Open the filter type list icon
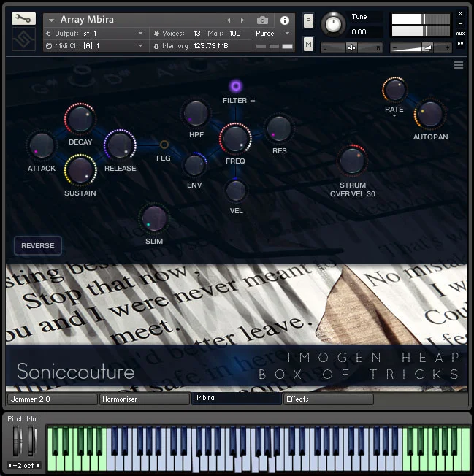This screenshot has width=474, height=476. coord(253,101)
